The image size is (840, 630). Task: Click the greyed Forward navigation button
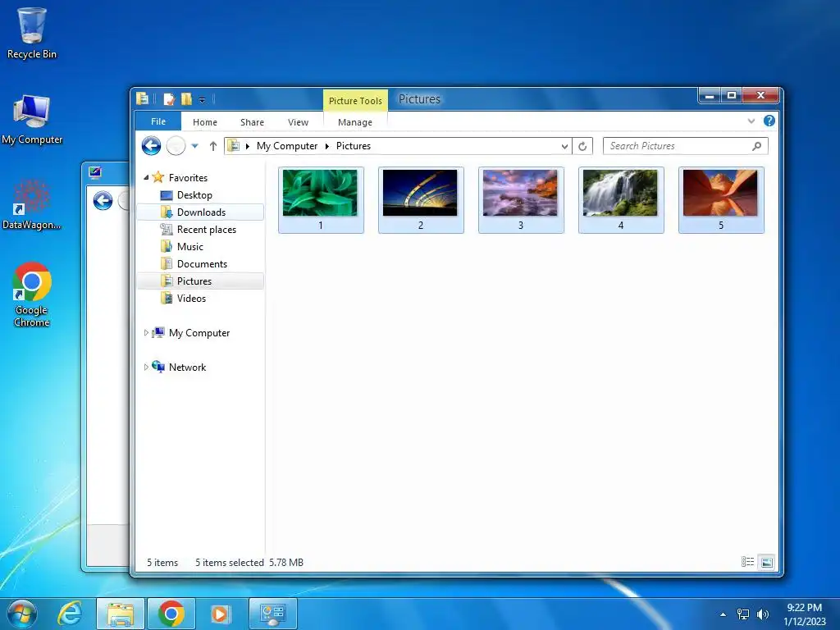[x=176, y=146]
